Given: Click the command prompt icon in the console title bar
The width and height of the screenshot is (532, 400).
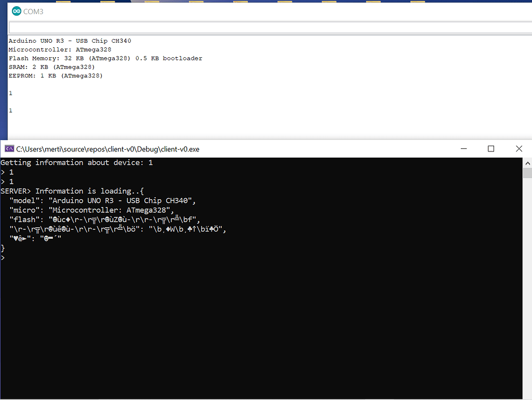Looking at the screenshot, I should [x=9, y=149].
